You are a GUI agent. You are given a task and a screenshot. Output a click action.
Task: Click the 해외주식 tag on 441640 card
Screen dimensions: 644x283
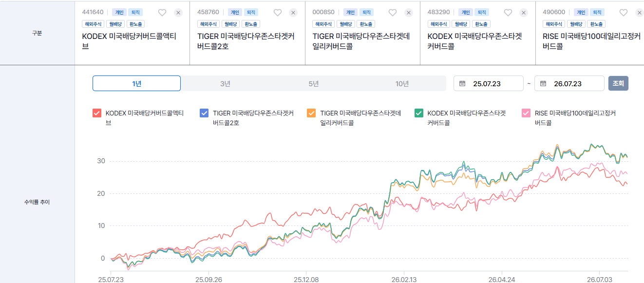coord(94,24)
